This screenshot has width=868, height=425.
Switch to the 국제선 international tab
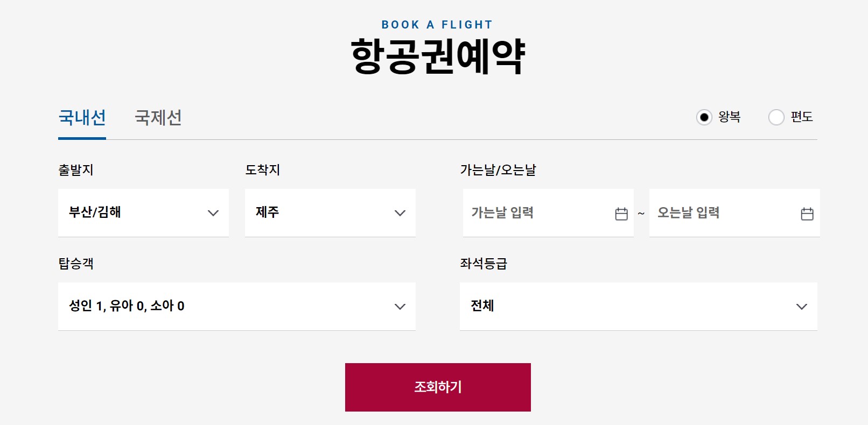click(158, 118)
